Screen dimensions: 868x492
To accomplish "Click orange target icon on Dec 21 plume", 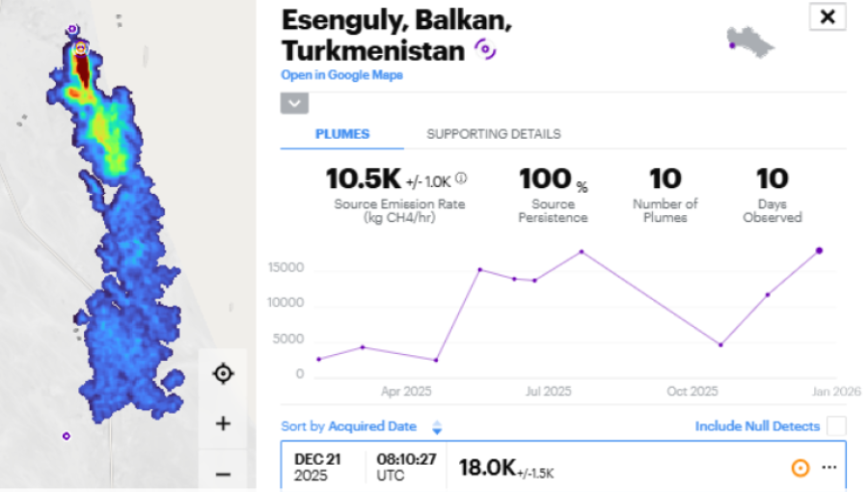I will (800, 468).
